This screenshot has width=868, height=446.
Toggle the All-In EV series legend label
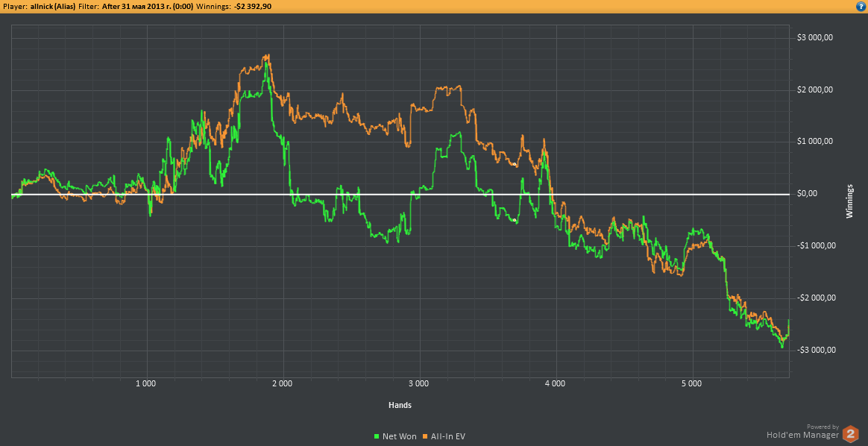tap(448, 436)
